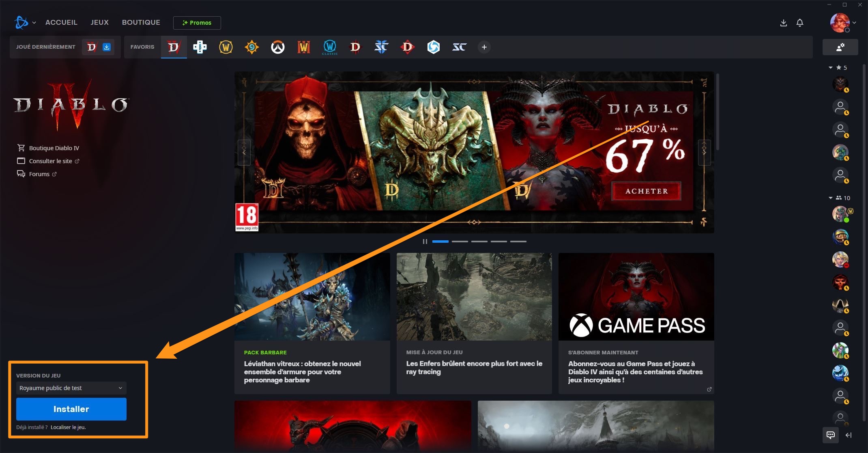Click the content area vertical scrollbar

(x=718, y=112)
